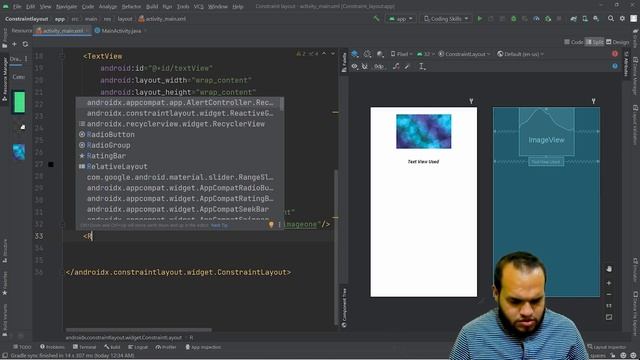Open the VCS menu

198,7
